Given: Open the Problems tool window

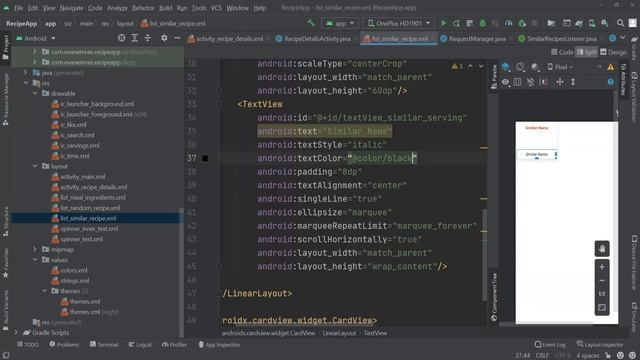Looking at the screenshot, I should tap(64, 345).
